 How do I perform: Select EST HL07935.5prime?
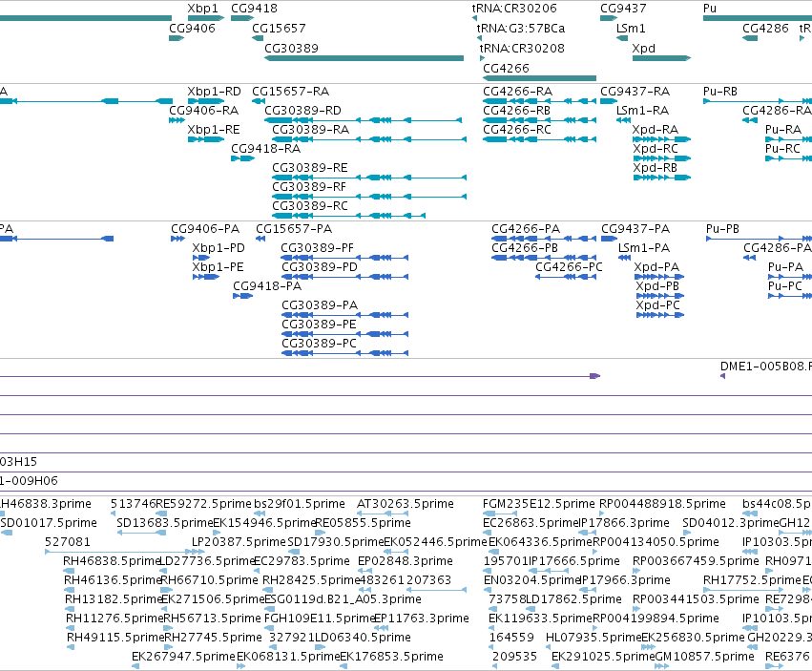(x=593, y=638)
